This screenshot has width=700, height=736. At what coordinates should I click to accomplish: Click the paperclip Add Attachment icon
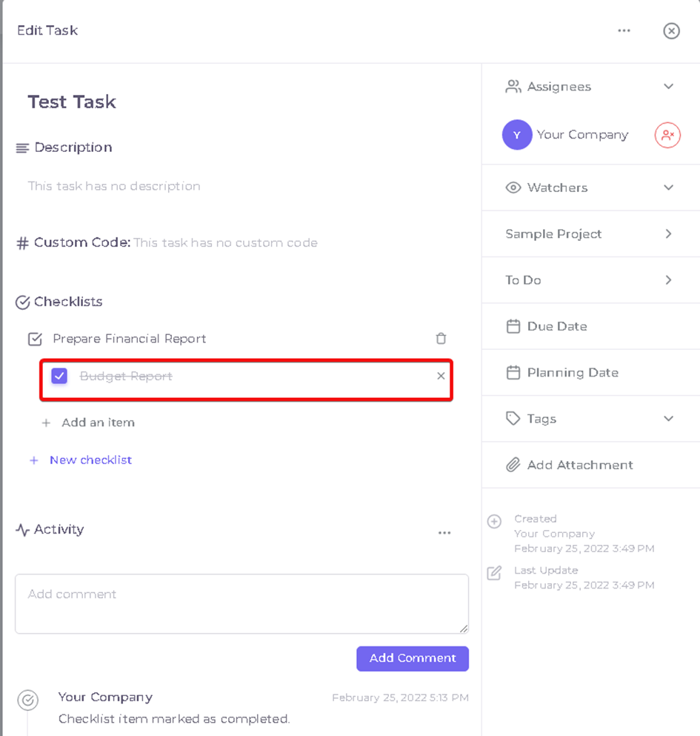[x=513, y=465]
